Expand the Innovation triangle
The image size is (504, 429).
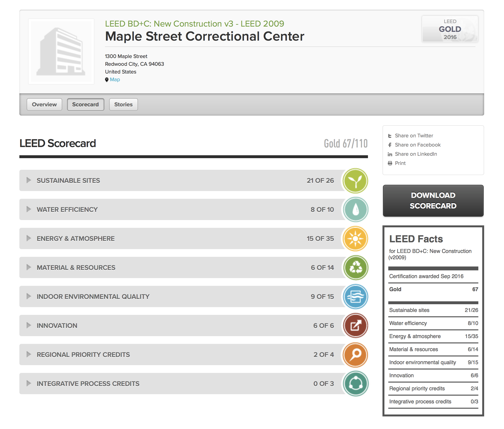click(x=29, y=325)
